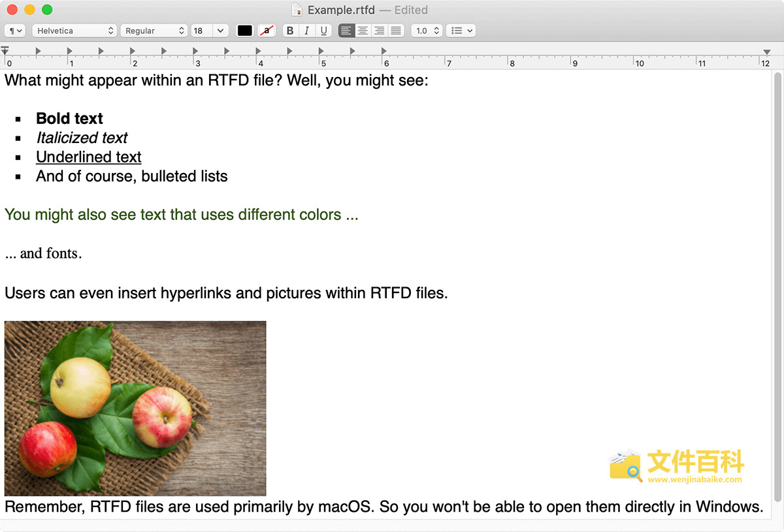Click the bullet marker beside 'Italicized text'
Screen dimensions: 784x532
click(18, 138)
